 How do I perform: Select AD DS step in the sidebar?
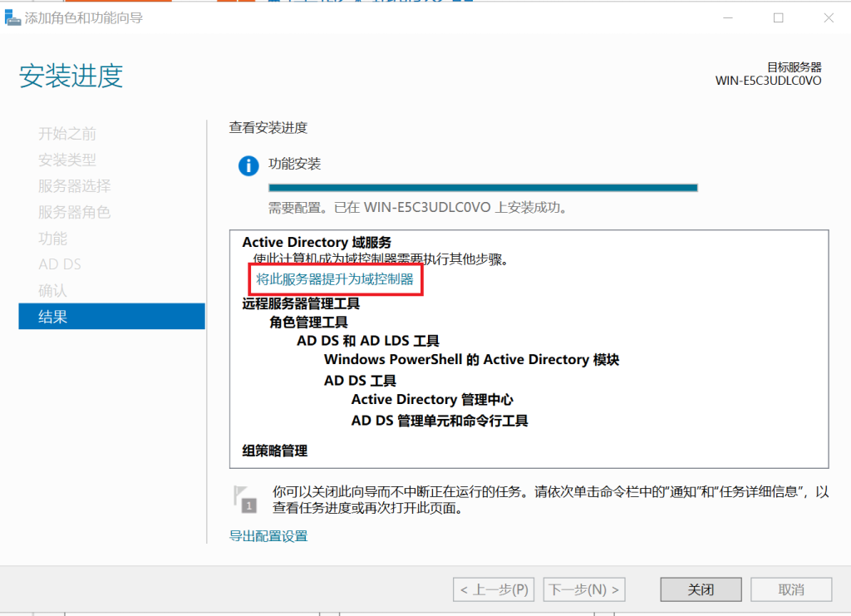60,264
